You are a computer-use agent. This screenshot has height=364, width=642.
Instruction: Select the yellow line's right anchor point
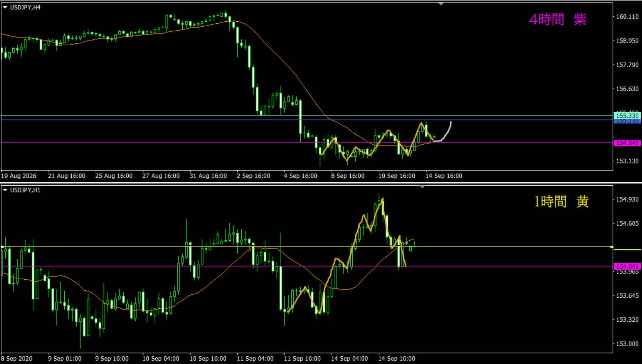[611, 246]
